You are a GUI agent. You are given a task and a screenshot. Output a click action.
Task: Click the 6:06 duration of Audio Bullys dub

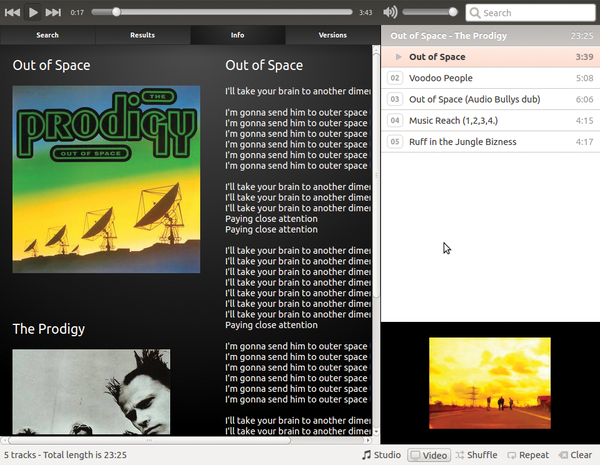(x=584, y=100)
